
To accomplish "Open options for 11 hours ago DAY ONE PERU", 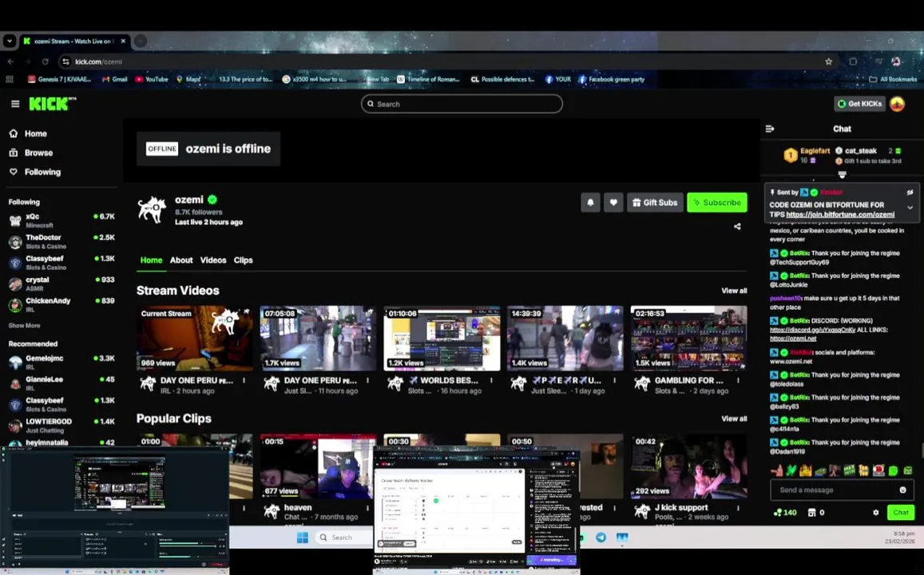I will point(367,381).
